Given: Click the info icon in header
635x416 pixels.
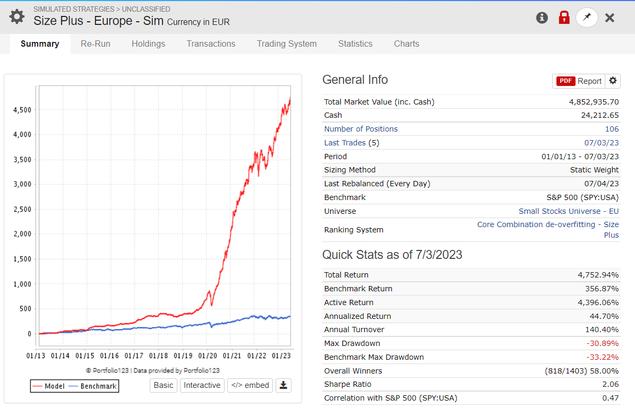Looking at the screenshot, I should [542, 18].
